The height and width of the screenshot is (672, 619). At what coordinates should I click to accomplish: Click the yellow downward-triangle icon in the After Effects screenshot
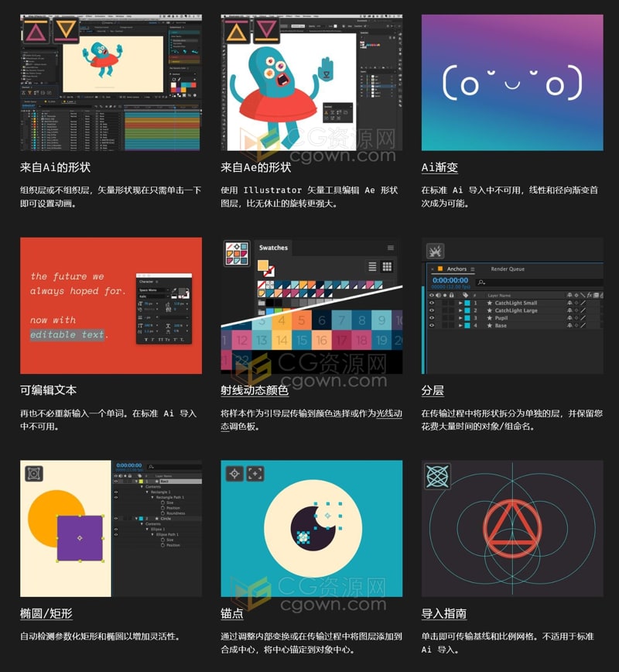pyautogui.click(x=66, y=31)
